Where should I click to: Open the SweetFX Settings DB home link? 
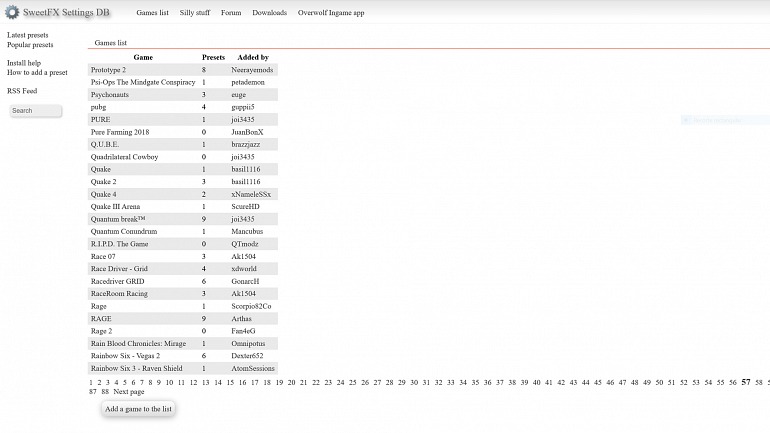(x=66, y=12)
